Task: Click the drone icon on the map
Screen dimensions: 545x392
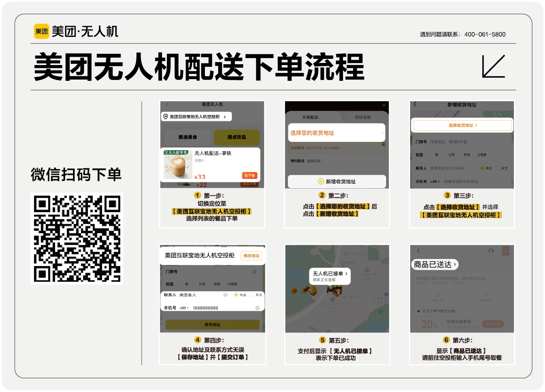Action: pos(331,290)
